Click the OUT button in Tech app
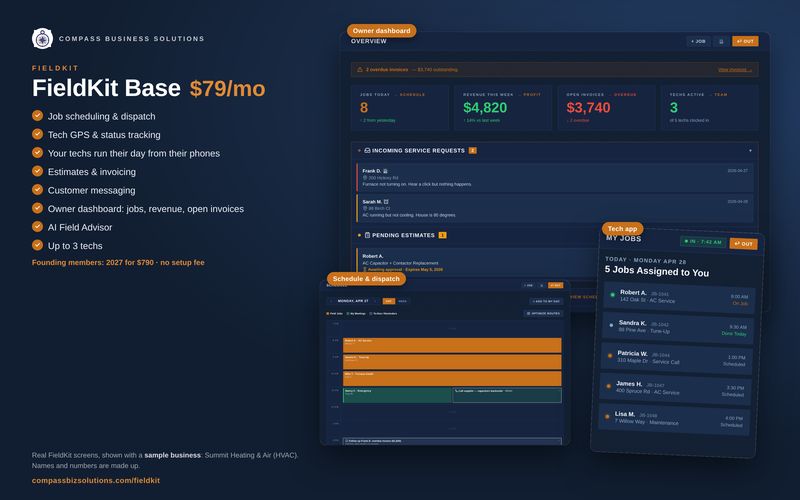The width and height of the screenshot is (800, 500). click(x=743, y=243)
